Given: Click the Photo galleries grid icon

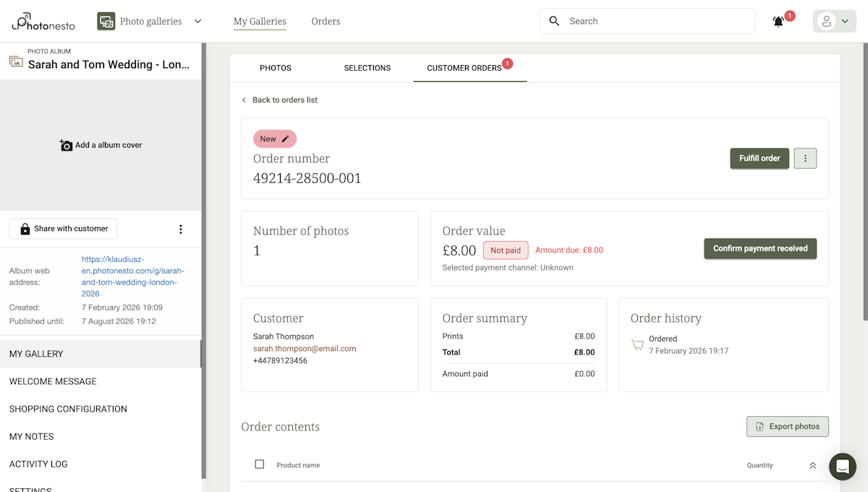Looking at the screenshot, I should 106,21.
